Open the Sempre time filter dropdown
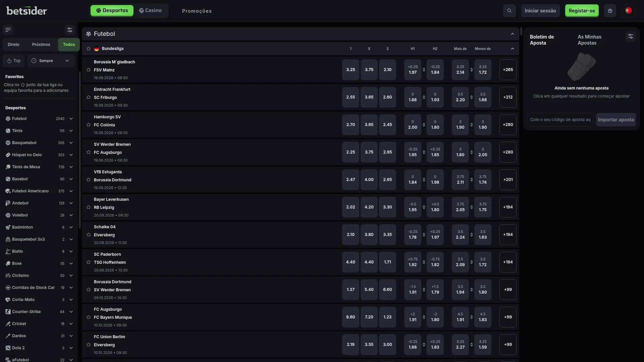Image resolution: width=644 pixels, height=362 pixels. pos(51,61)
